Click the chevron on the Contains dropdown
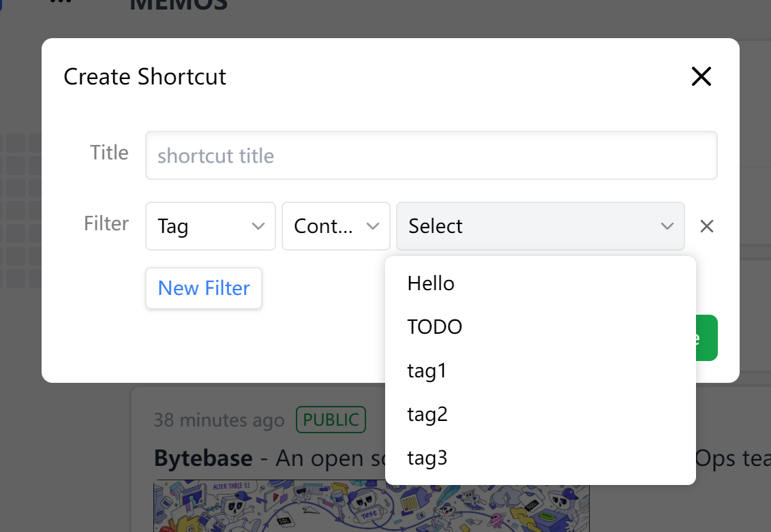The image size is (771, 532). point(373,226)
